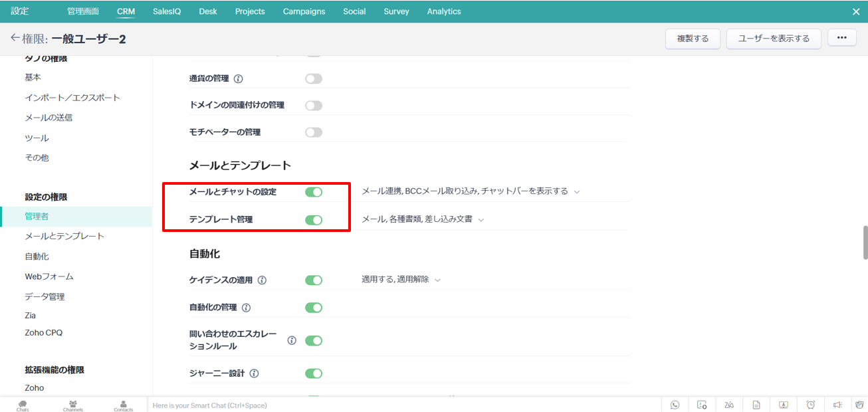
Task: Turn off the 問い合わせのエスカレーションルール toggle
Action: tap(314, 340)
